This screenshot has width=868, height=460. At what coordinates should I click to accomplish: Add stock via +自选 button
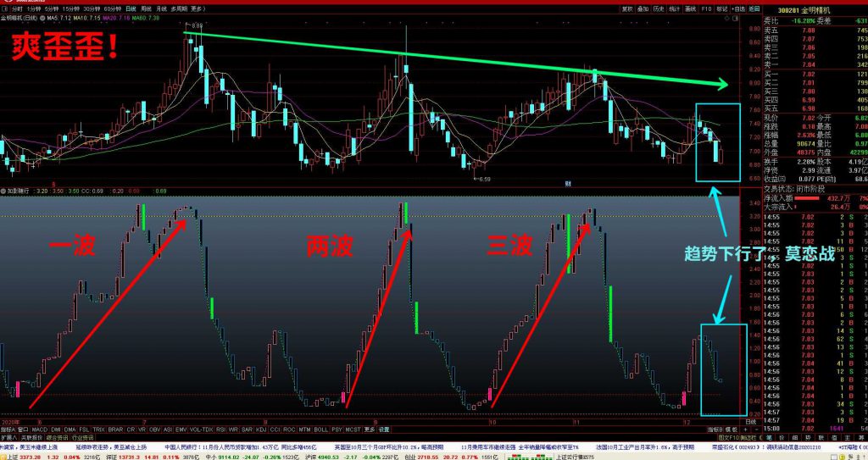tap(740, 8)
